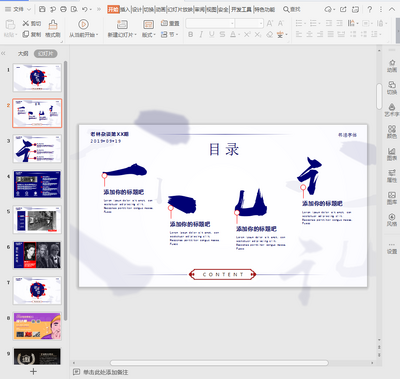400x379 pixels.
Task: Collapse the ribbon with the up chevron
Action: tap(392, 9)
